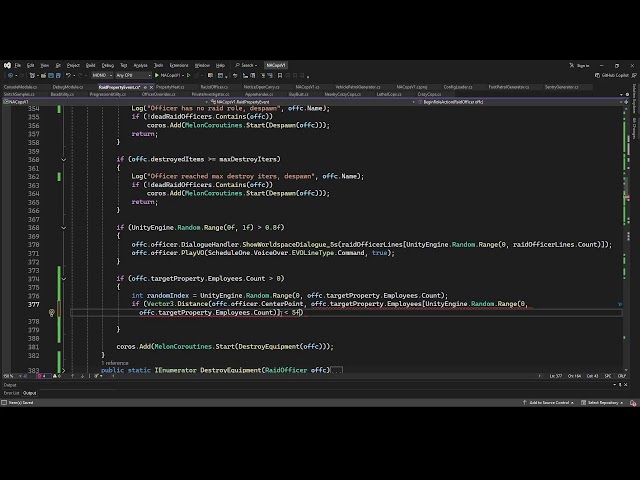640x480 pixels.
Task: Click the Visual Studio logo icon
Action: point(7,65)
